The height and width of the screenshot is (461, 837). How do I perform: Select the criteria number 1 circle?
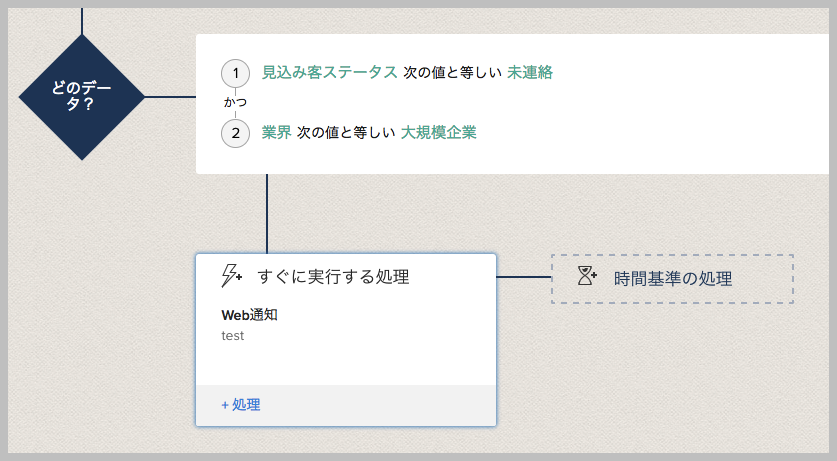click(x=235, y=73)
